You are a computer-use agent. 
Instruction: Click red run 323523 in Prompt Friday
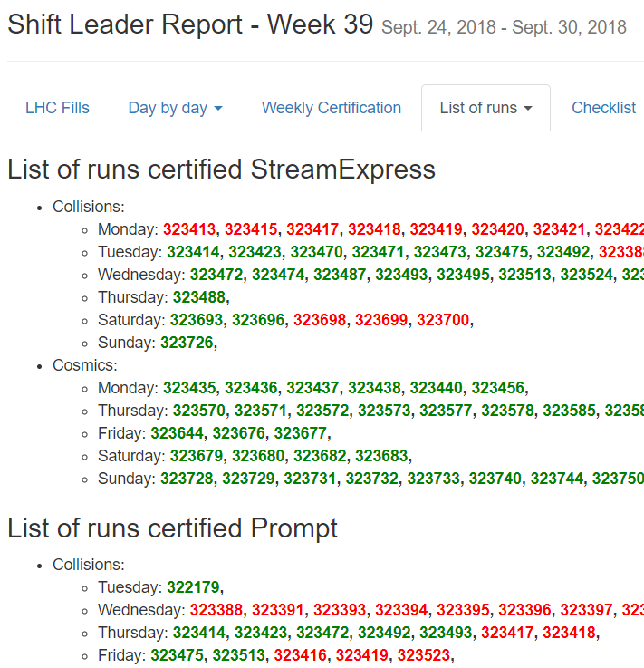click(424, 655)
